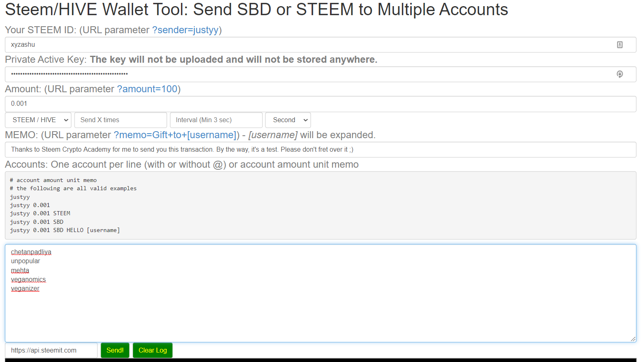Click the MEMO text field

[319, 150]
